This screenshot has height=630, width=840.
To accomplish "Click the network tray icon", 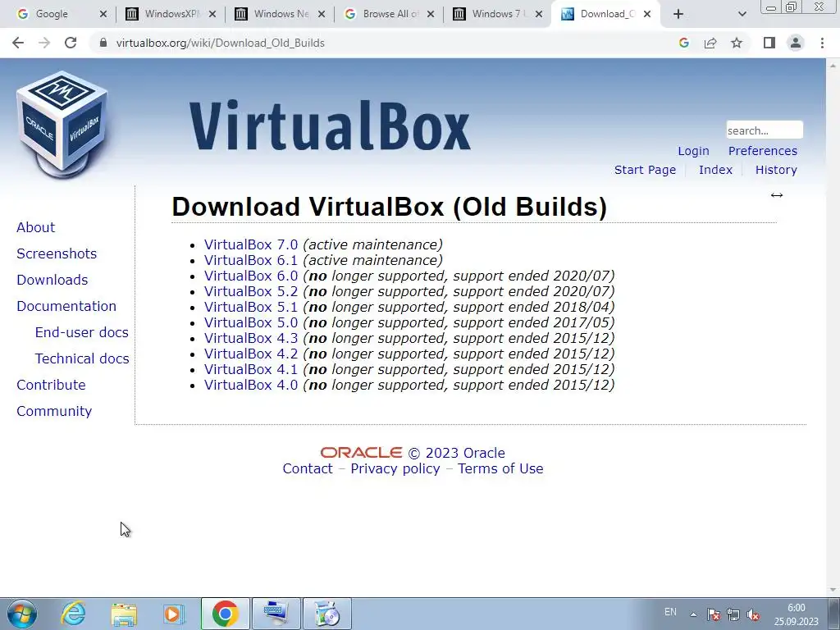I will pos(733,614).
